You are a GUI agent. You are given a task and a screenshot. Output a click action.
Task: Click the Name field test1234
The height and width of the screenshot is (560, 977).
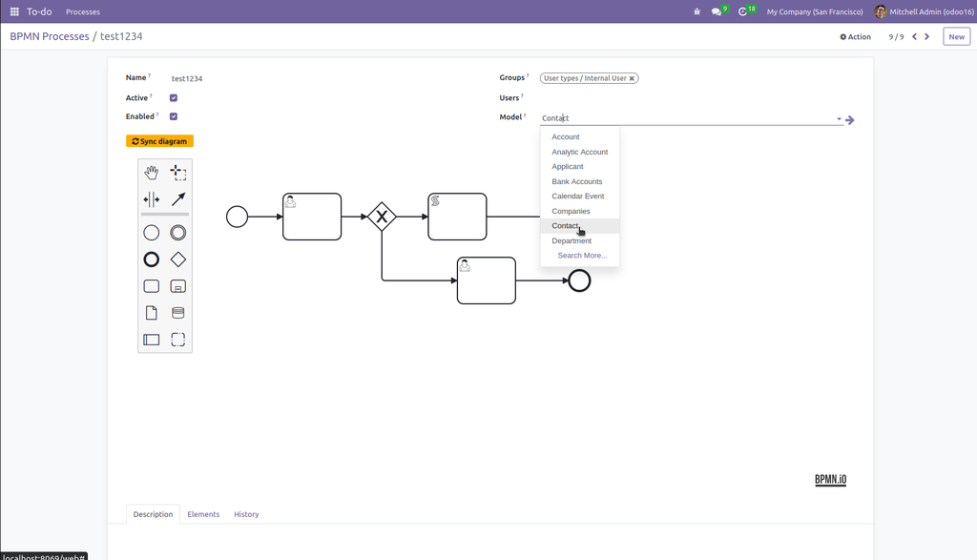(x=187, y=78)
